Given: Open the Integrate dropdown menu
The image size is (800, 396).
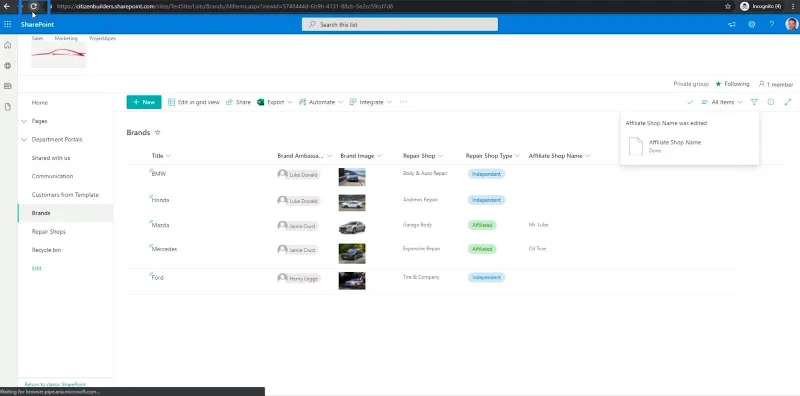Looking at the screenshot, I should [370, 102].
